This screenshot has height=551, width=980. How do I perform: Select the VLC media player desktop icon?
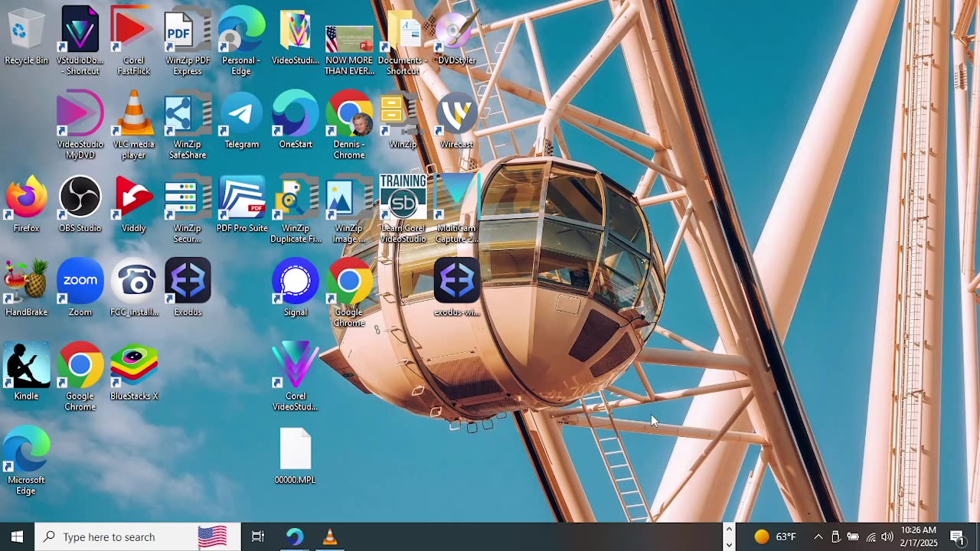(133, 125)
